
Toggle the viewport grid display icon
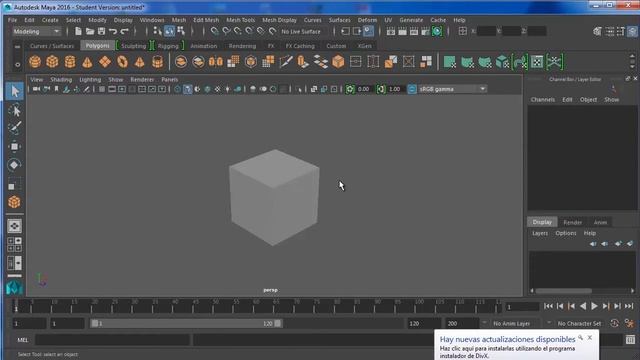click(x=102, y=89)
